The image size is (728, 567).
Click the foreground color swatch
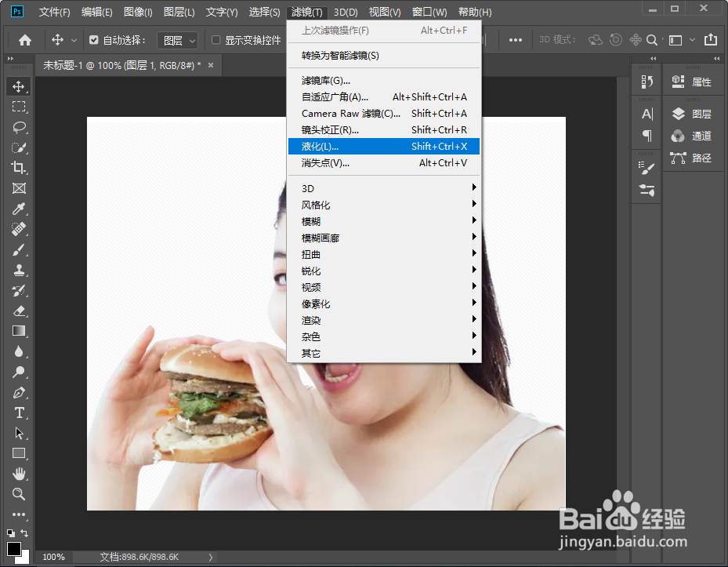(15, 548)
